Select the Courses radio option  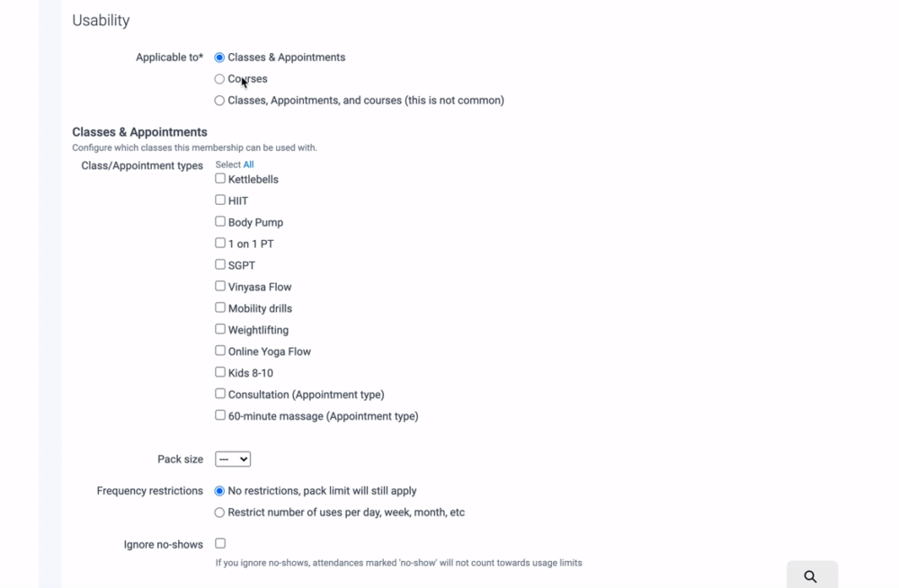(x=219, y=79)
